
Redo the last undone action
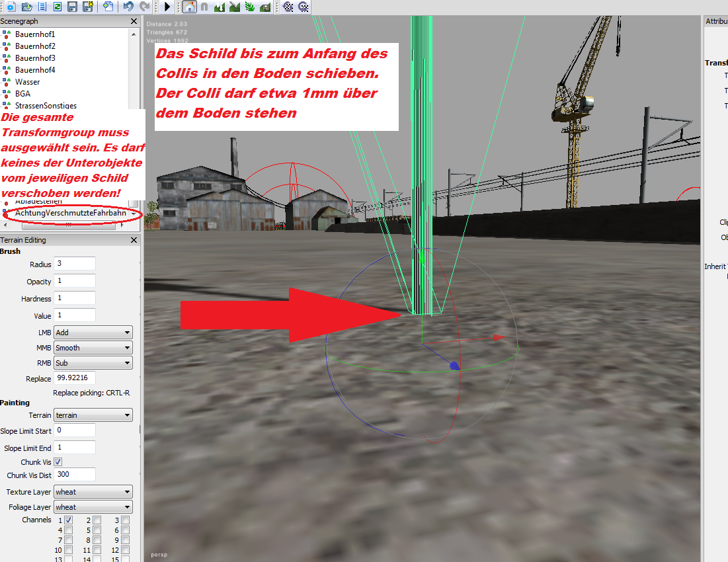[x=144, y=7]
